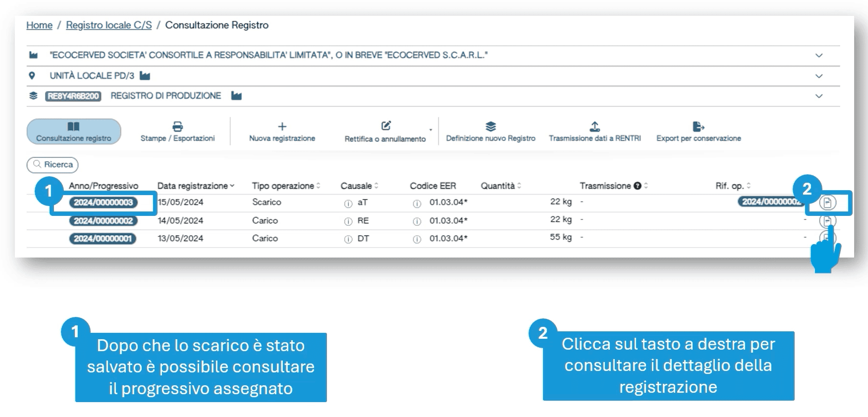Click the info icon next to causale RE
The width and height of the screenshot is (868, 417).
348,221
